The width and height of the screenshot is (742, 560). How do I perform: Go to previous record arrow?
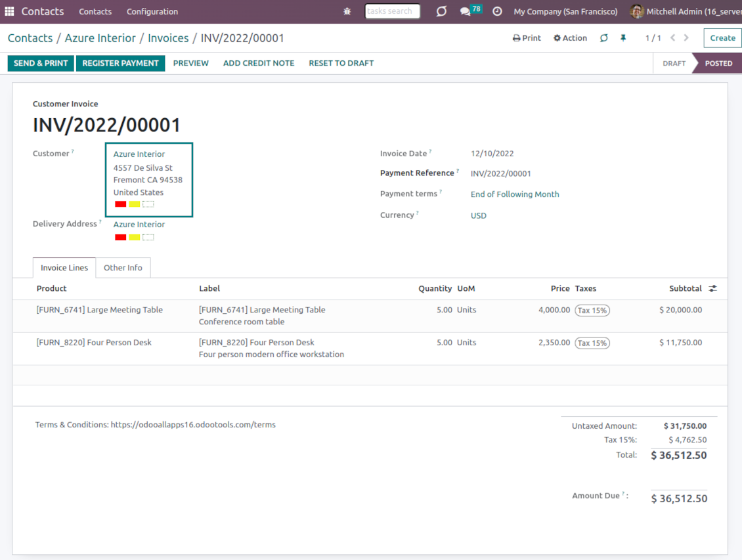pyautogui.click(x=672, y=38)
